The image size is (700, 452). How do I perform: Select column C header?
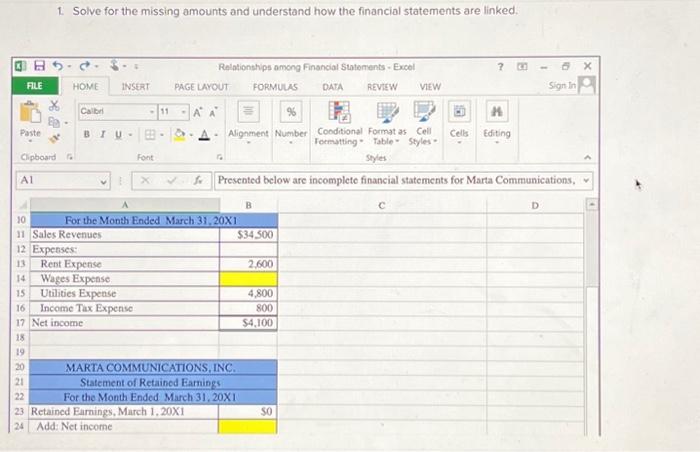click(x=382, y=205)
